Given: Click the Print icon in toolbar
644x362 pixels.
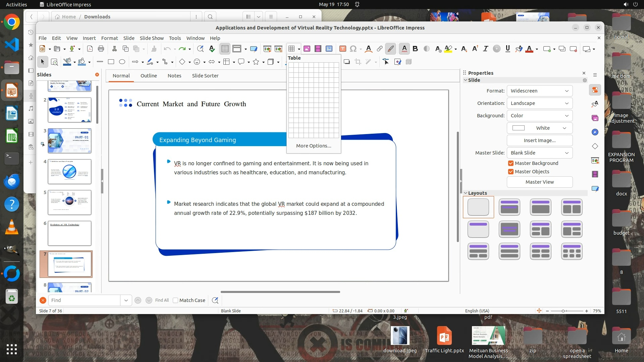Looking at the screenshot, I should (101, 49).
